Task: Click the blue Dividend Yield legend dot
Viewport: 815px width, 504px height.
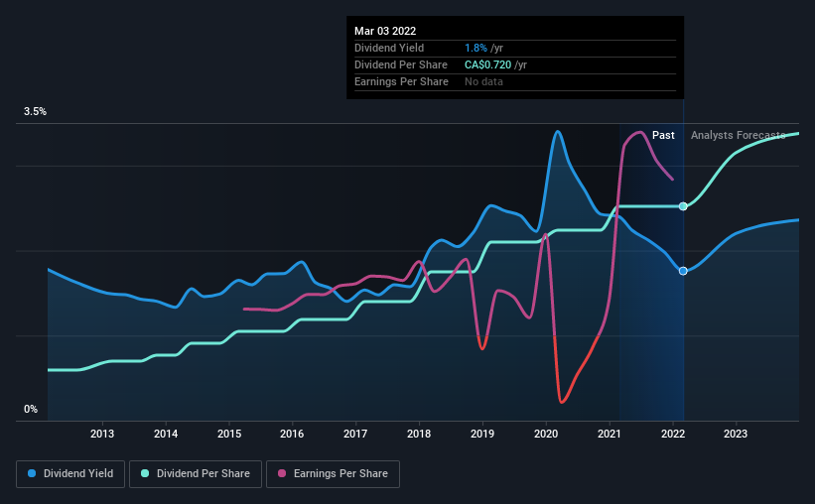Action: 33,474
